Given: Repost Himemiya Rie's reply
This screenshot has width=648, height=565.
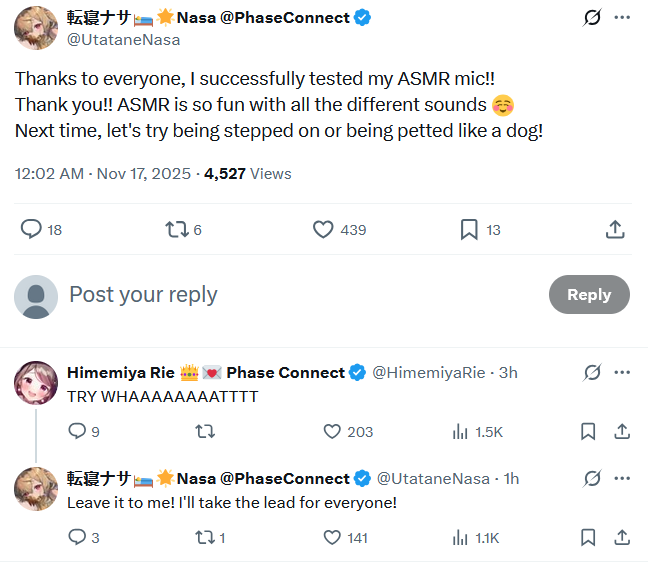Looking at the screenshot, I should pos(205,431).
